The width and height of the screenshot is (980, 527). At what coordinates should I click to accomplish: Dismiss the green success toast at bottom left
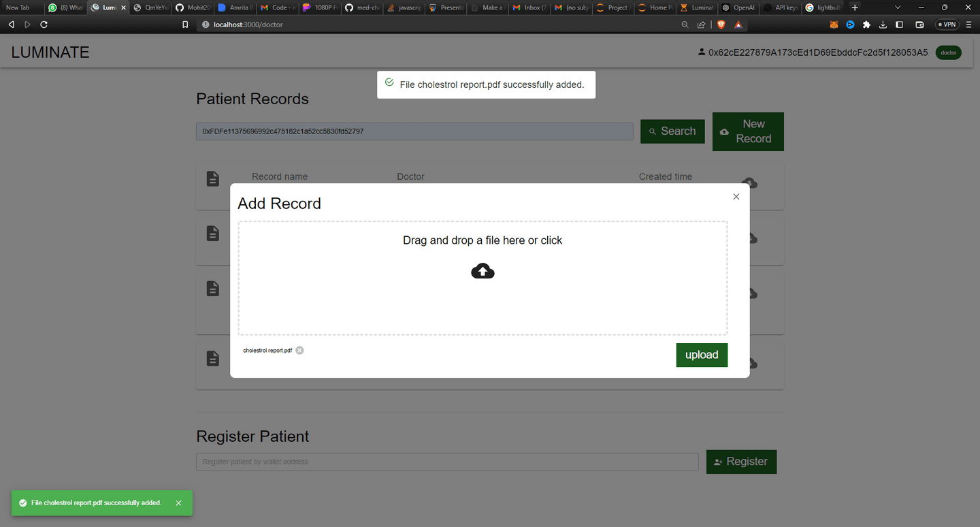tap(178, 503)
